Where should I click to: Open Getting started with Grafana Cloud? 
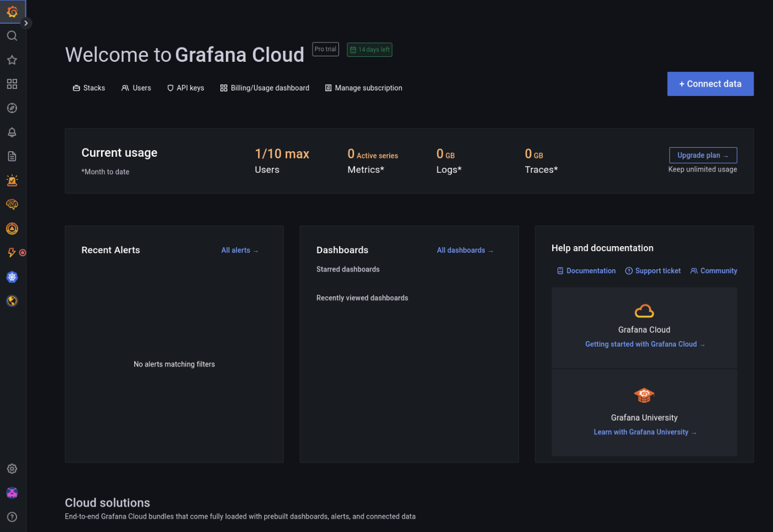coord(645,344)
